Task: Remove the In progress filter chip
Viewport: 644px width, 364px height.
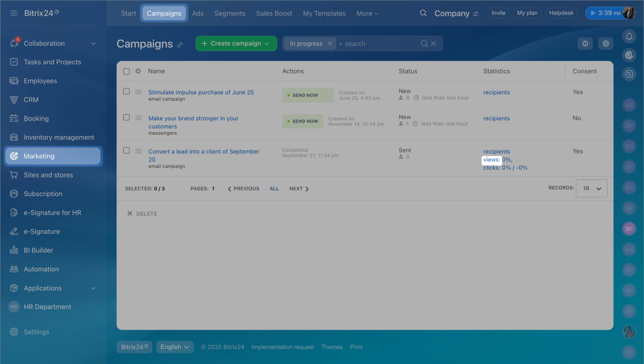Action: click(x=330, y=44)
